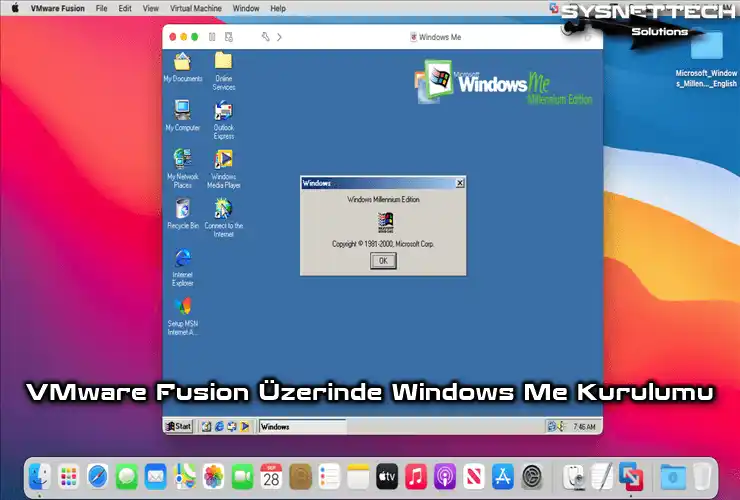Open the VMware Fusion menu
740x500 pixels.
58,8
